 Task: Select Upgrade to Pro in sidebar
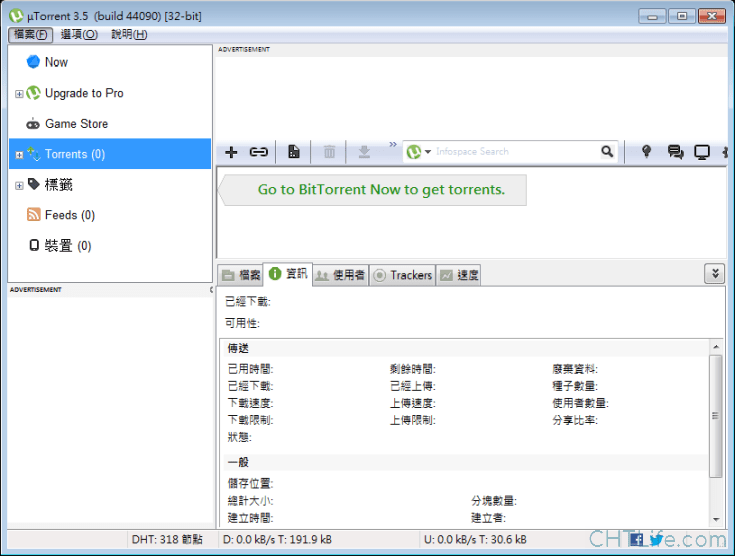coord(84,93)
